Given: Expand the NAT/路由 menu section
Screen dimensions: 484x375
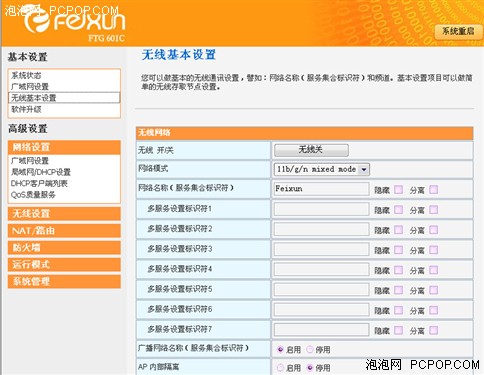Looking at the screenshot, I should point(64,231).
